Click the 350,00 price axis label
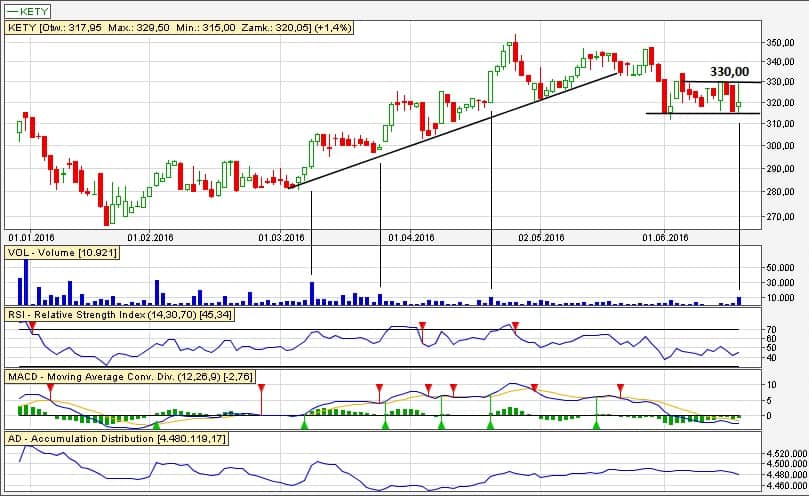 781,43
